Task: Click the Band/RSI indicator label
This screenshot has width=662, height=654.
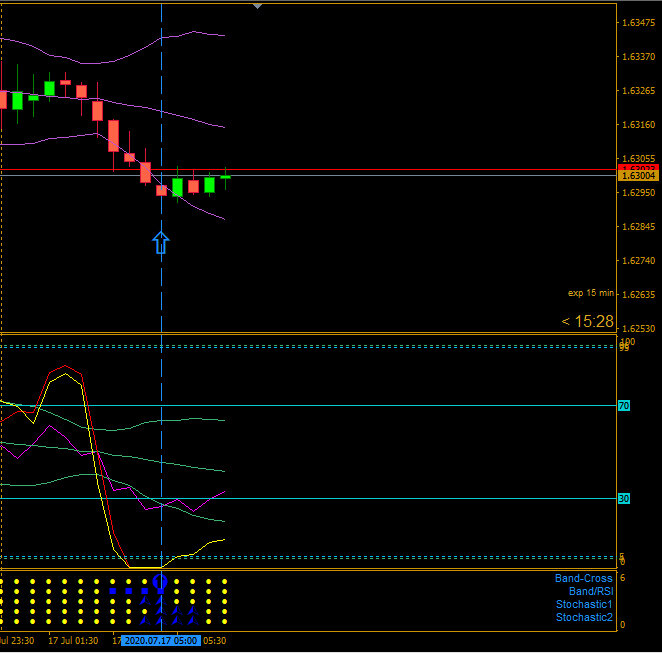Action: coord(591,592)
